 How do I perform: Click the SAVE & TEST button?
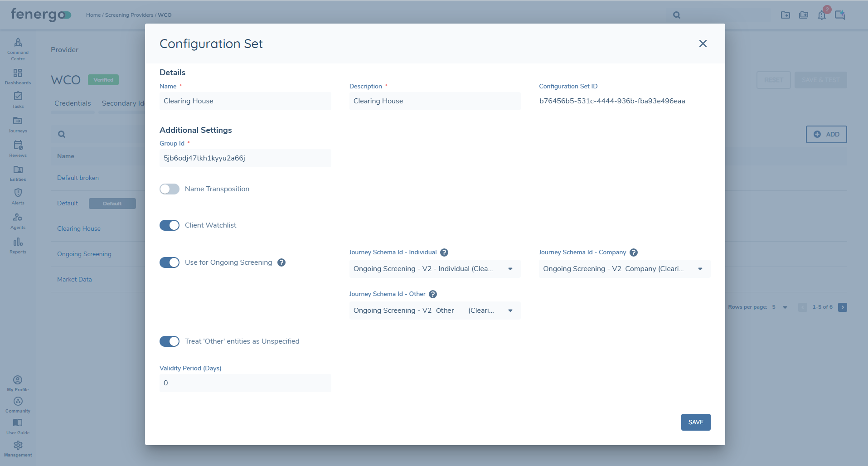pos(821,80)
